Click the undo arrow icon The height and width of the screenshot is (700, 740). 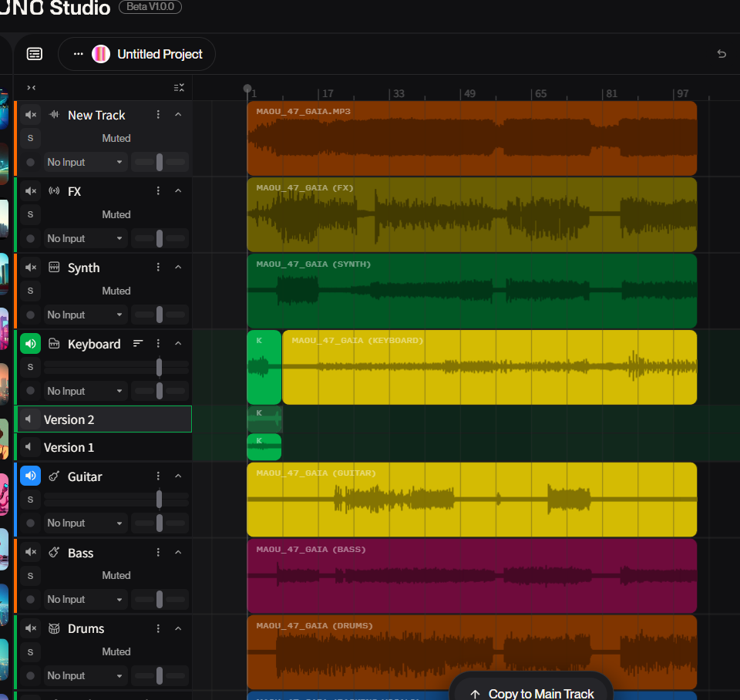[721, 54]
